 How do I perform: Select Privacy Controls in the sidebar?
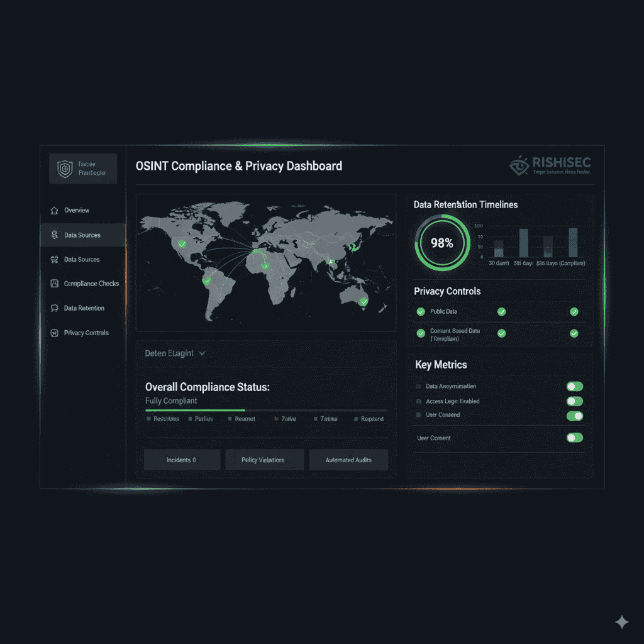(86, 333)
